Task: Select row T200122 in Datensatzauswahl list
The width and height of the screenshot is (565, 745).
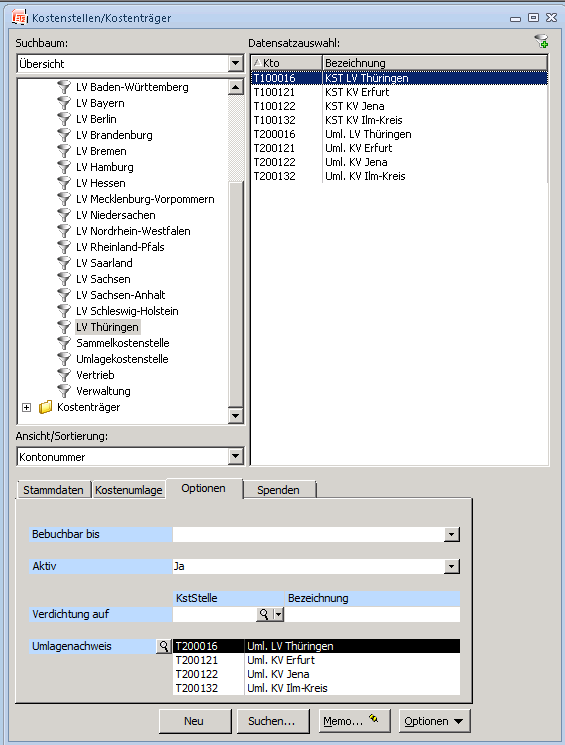Action: (399, 162)
